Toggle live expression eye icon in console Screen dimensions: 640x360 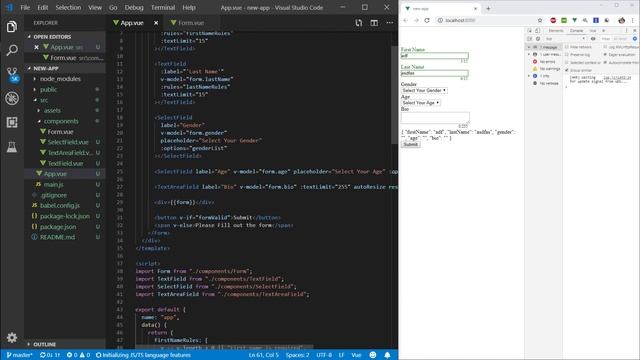(x=593, y=39)
